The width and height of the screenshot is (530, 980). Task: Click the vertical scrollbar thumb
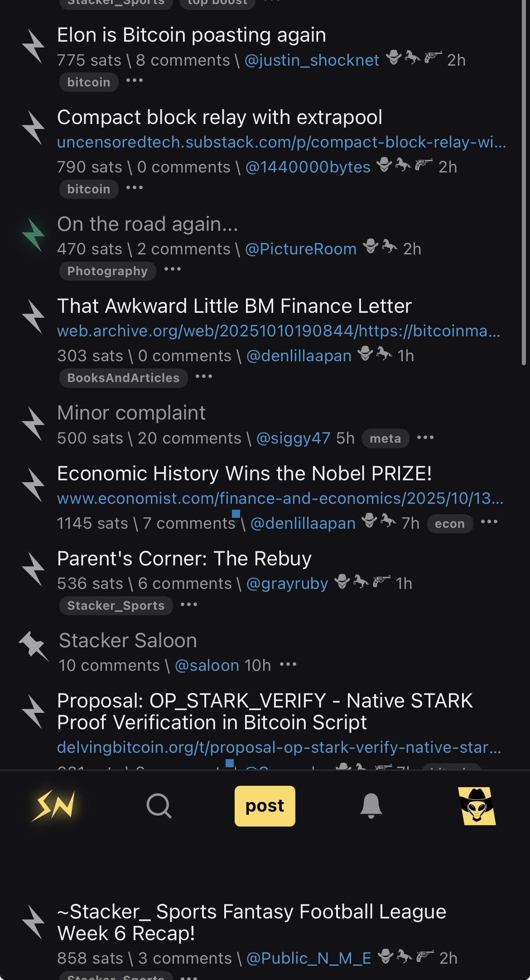(x=524, y=181)
